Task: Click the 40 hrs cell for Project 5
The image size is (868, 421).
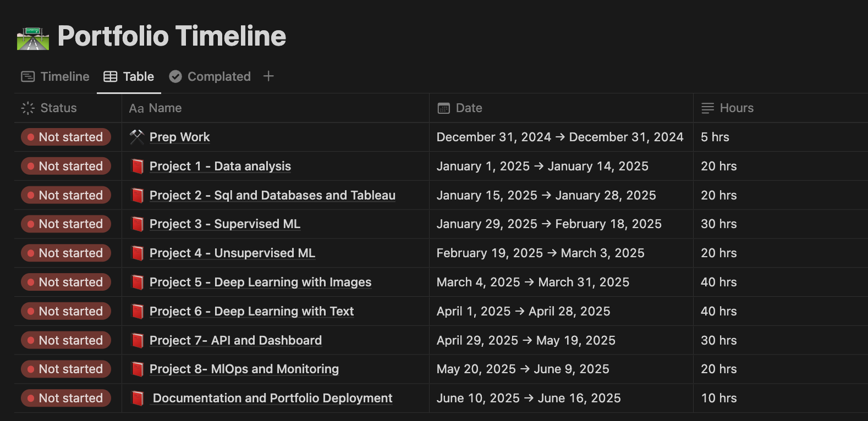Action: click(718, 282)
